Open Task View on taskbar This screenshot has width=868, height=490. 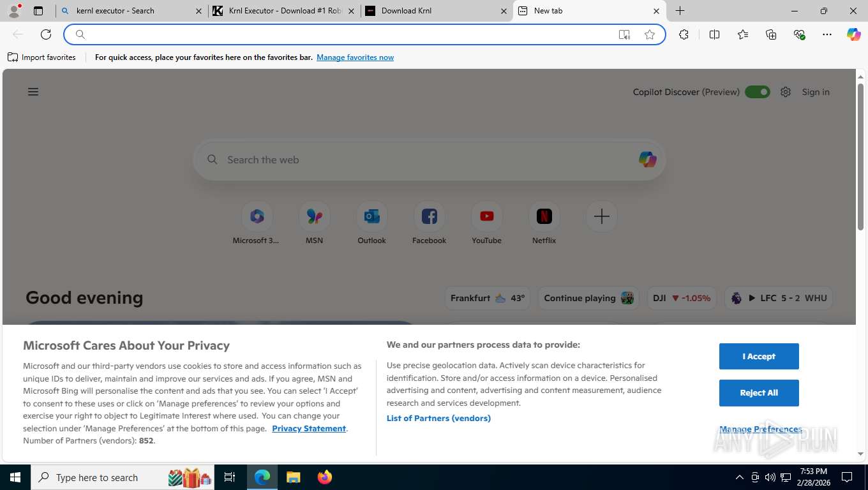[230, 477]
